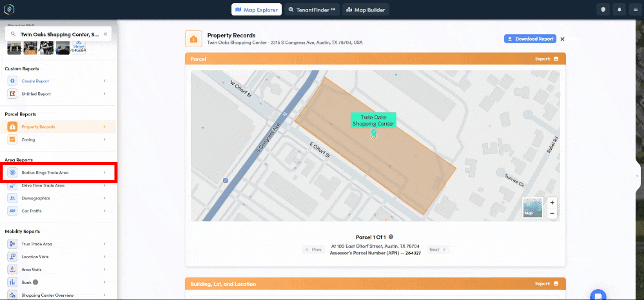Click the Car Traffic icon
The image size is (644, 300).
[x=13, y=211]
